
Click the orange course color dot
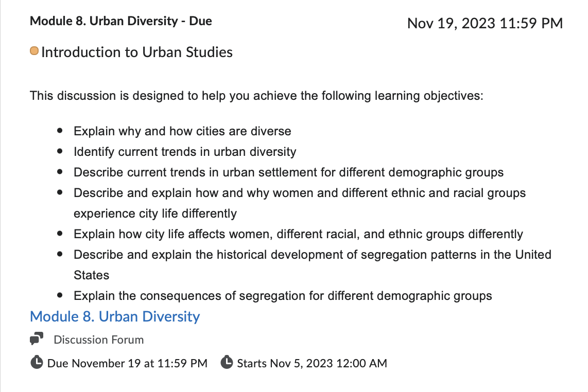(x=34, y=50)
